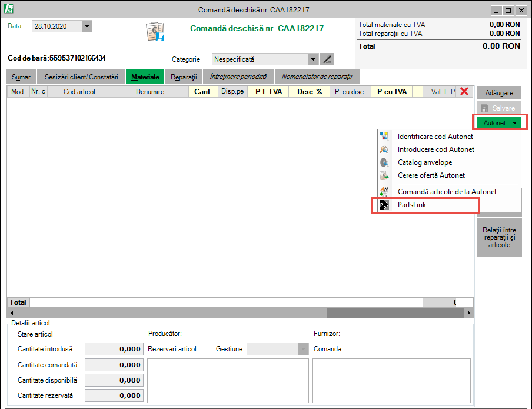Open the Sesizări client/ Constatări tab
The width and height of the screenshot is (532, 409).
(81, 77)
